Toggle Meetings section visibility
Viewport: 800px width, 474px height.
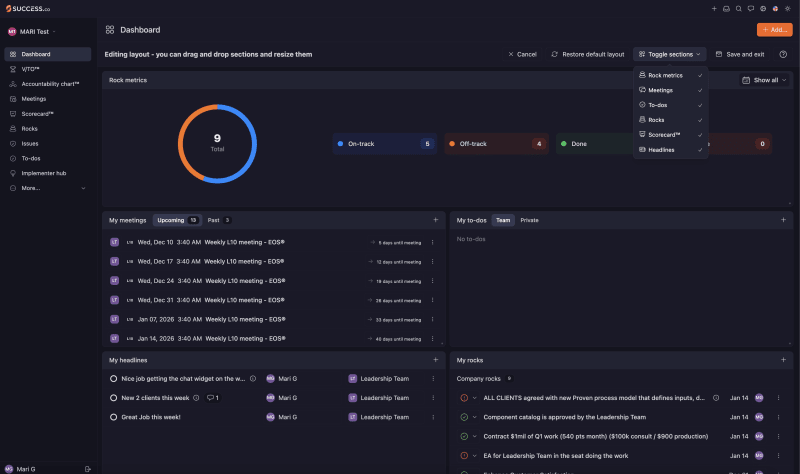[670, 90]
